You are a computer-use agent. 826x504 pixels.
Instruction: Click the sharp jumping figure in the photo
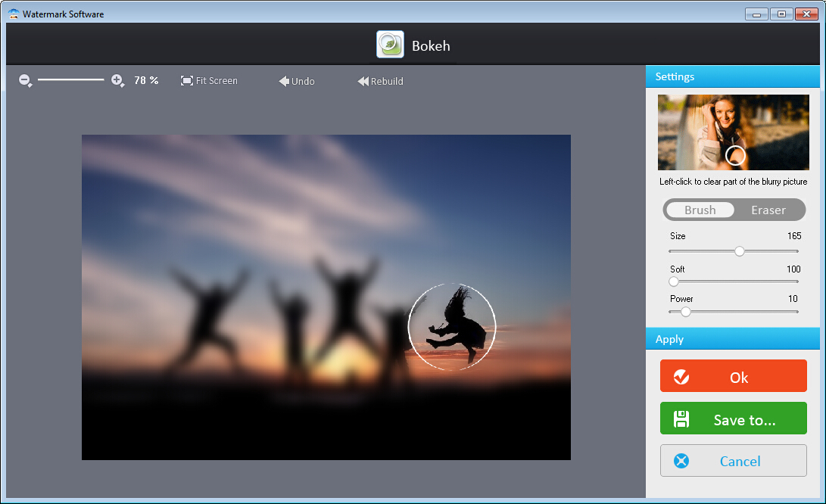point(457,325)
